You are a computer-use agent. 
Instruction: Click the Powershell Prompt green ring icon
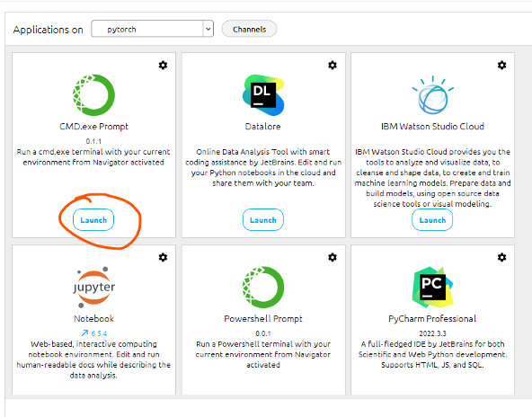point(263,287)
